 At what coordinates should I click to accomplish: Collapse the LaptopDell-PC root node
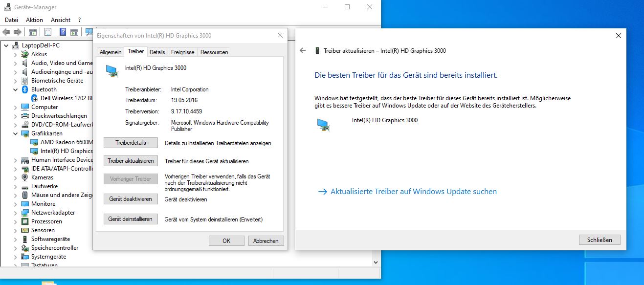coord(6,45)
